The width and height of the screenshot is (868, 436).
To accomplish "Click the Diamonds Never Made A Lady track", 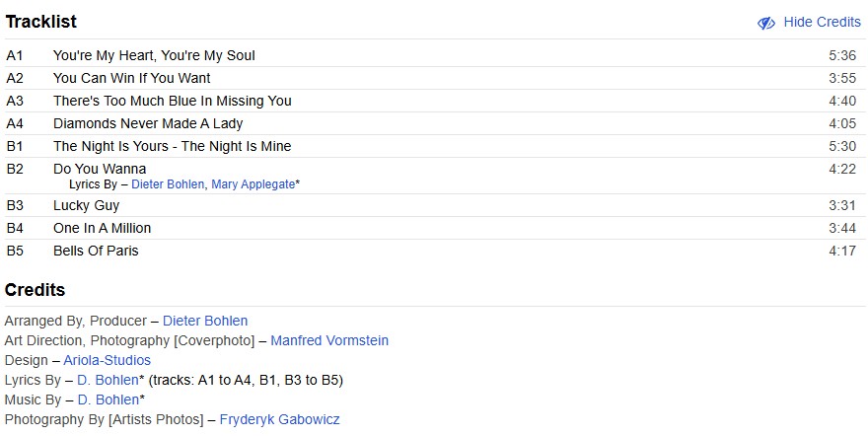I will [148, 123].
